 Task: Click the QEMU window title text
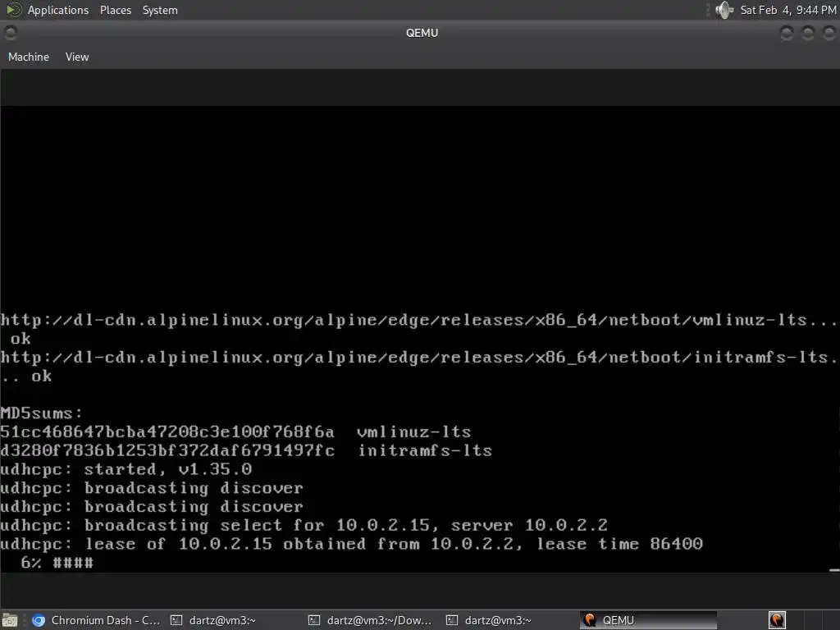pos(422,33)
